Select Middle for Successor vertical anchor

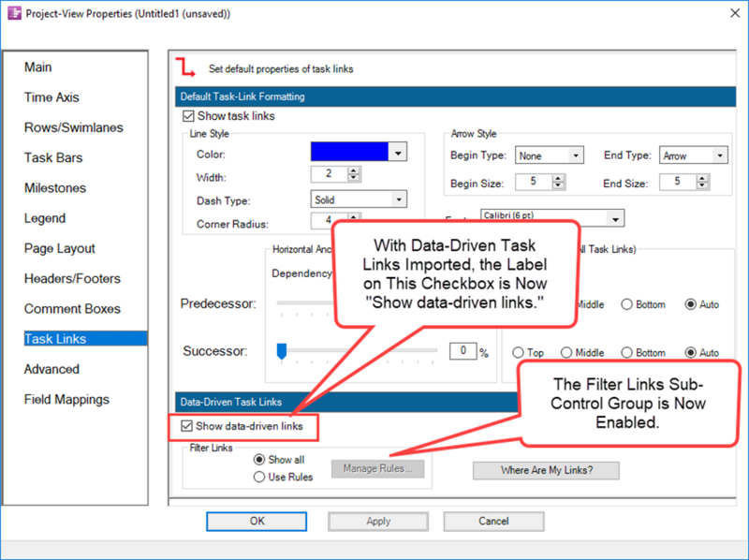566,353
